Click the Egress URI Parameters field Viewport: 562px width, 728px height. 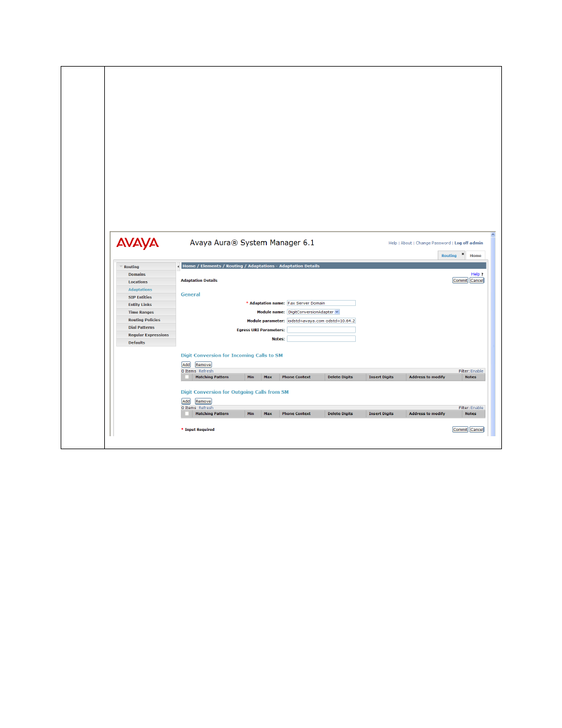321,330
